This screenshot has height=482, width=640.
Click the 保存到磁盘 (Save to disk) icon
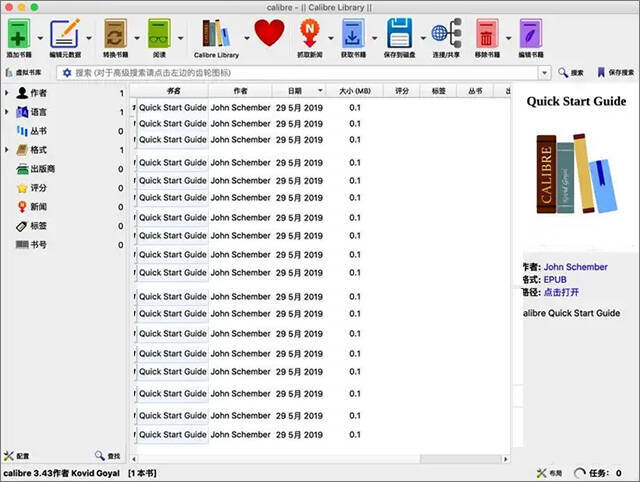(x=400, y=34)
